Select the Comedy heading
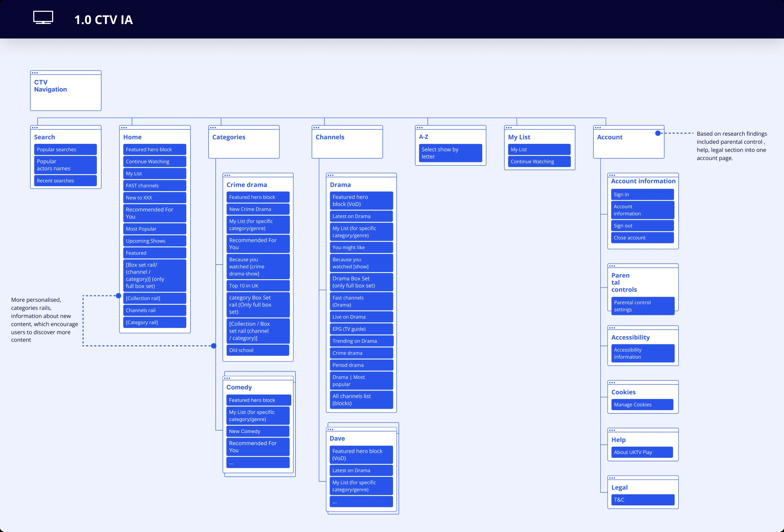This screenshot has height=532, width=784. click(x=239, y=387)
